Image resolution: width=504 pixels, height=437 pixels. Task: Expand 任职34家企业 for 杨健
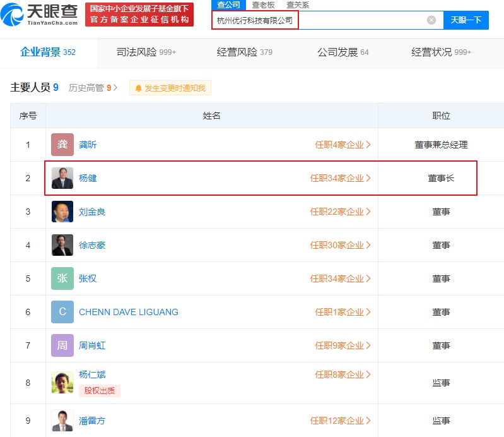pos(341,178)
